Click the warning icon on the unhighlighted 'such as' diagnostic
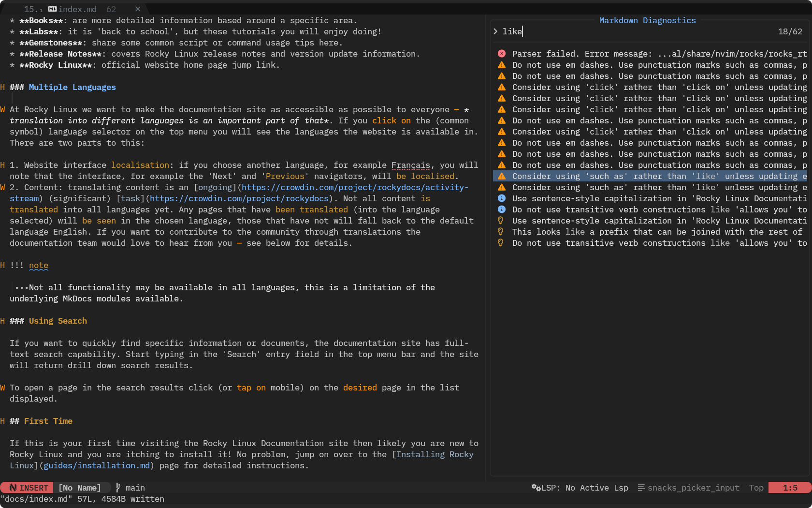The width and height of the screenshot is (812, 508). point(502,187)
